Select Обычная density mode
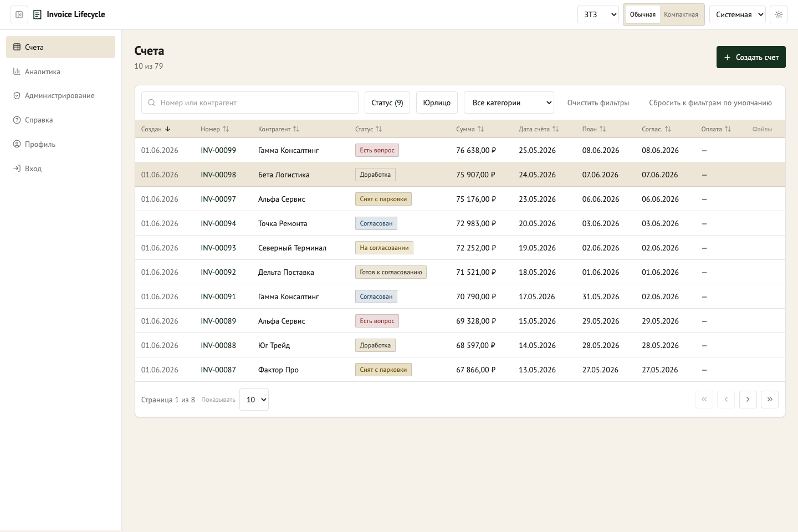Screen dimensions: 798x532 click(x=643, y=14)
